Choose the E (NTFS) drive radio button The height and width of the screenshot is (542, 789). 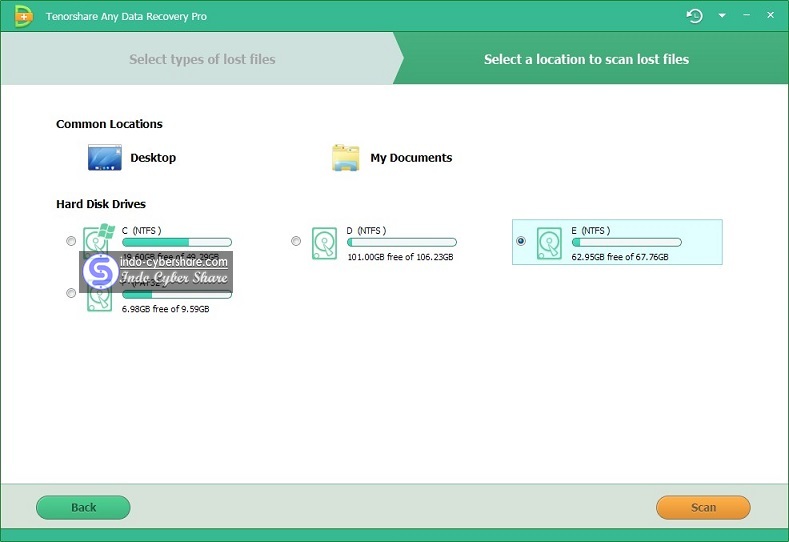click(521, 241)
